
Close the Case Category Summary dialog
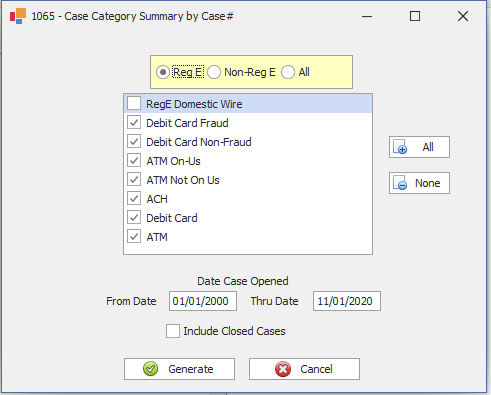[x=463, y=16]
